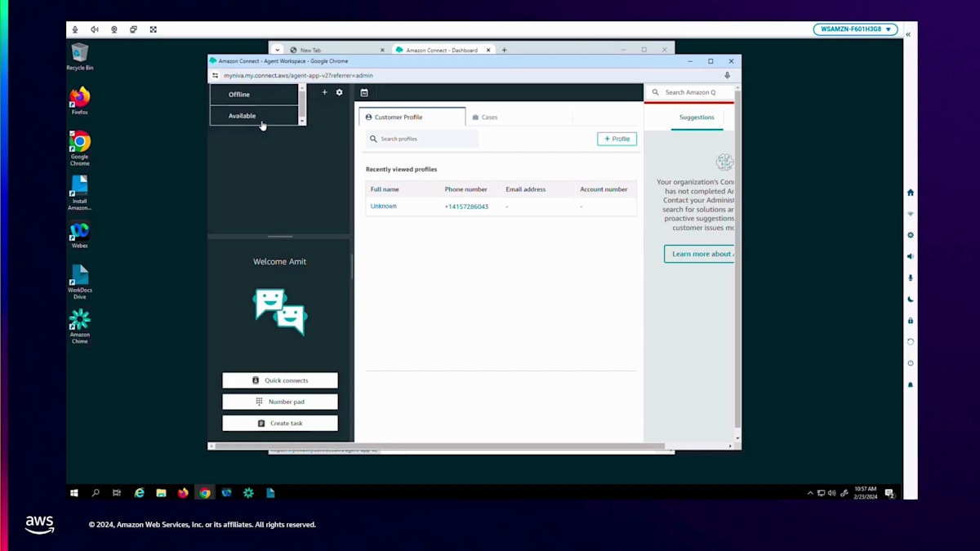
Task: Click the taskbar search icon
Action: coord(96,493)
